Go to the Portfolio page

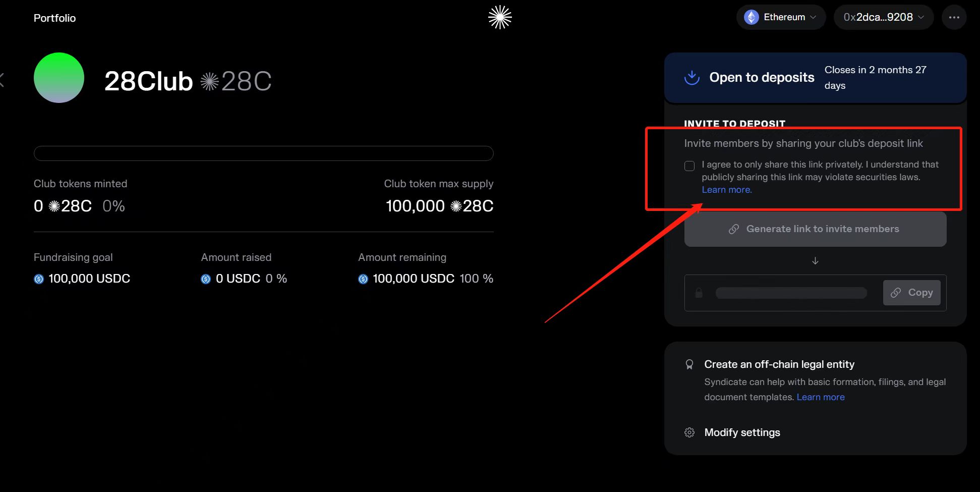coord(54,18)
